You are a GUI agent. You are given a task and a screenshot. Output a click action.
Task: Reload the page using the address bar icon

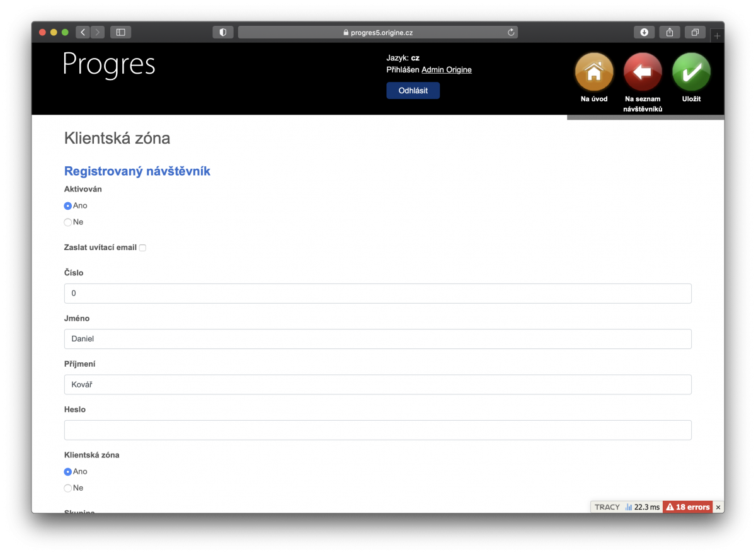(x=510, y=31)
